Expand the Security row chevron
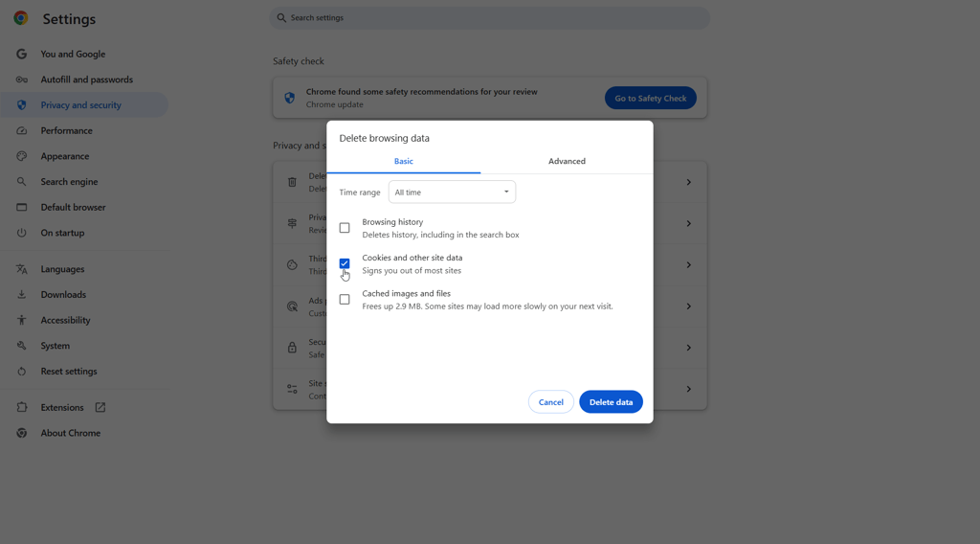980x544 pixels. pyautogui.click(x=689, y=348)
